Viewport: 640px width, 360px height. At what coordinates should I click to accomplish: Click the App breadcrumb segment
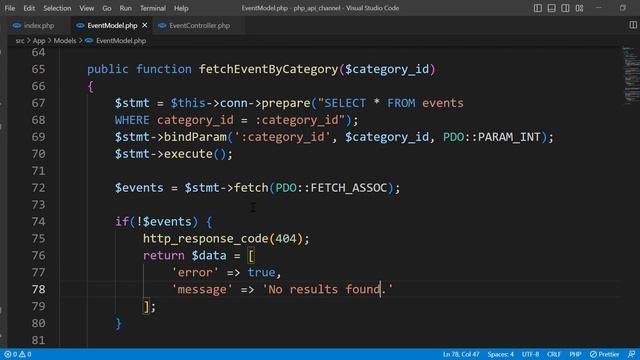point(39,40)
